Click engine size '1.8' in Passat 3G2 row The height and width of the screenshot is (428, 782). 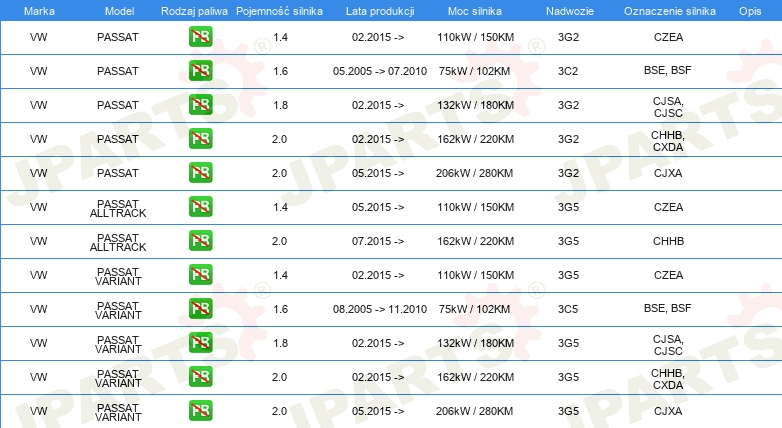pyautogui.click(x=280, y=105)
